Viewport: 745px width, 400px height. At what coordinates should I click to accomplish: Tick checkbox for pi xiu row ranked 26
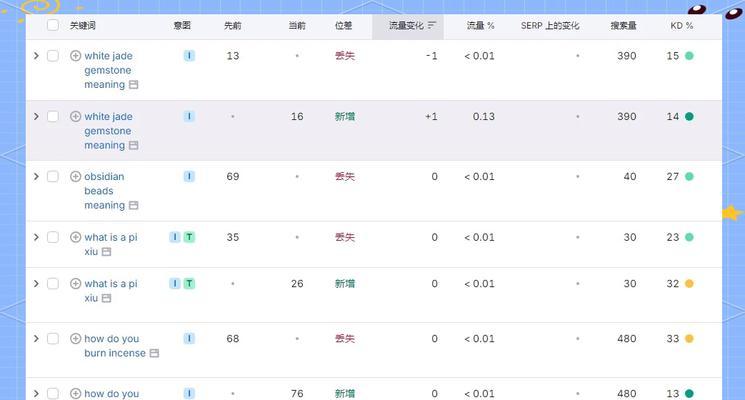coord(53,284)
